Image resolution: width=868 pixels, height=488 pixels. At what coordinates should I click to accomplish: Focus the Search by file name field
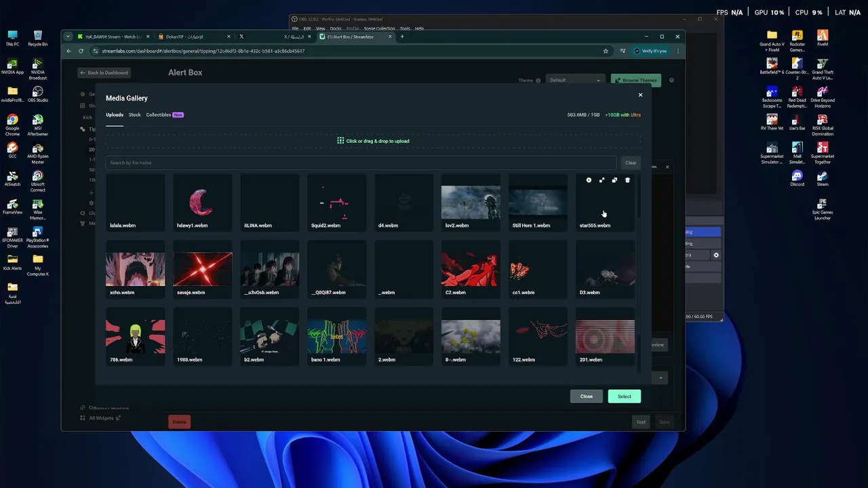point(361,163)
